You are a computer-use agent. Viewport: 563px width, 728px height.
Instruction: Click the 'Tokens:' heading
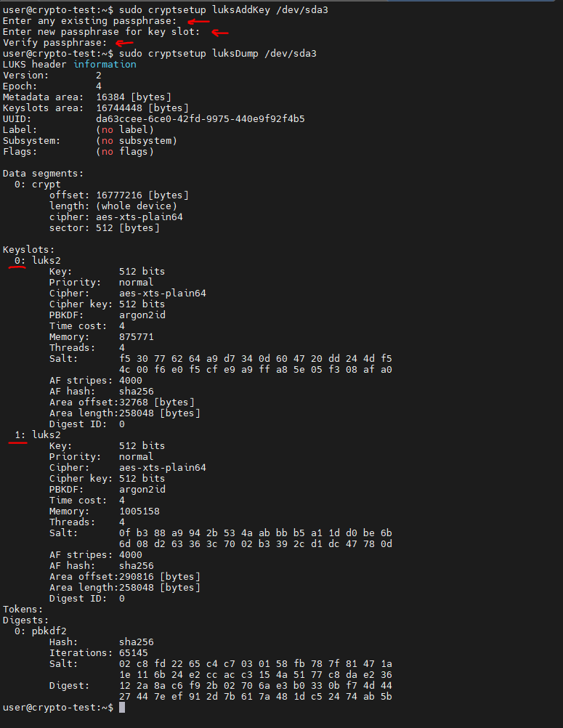tap(23, 609)
